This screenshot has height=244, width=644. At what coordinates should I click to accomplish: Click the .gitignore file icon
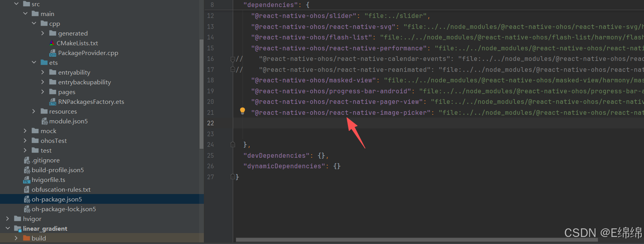27,160
